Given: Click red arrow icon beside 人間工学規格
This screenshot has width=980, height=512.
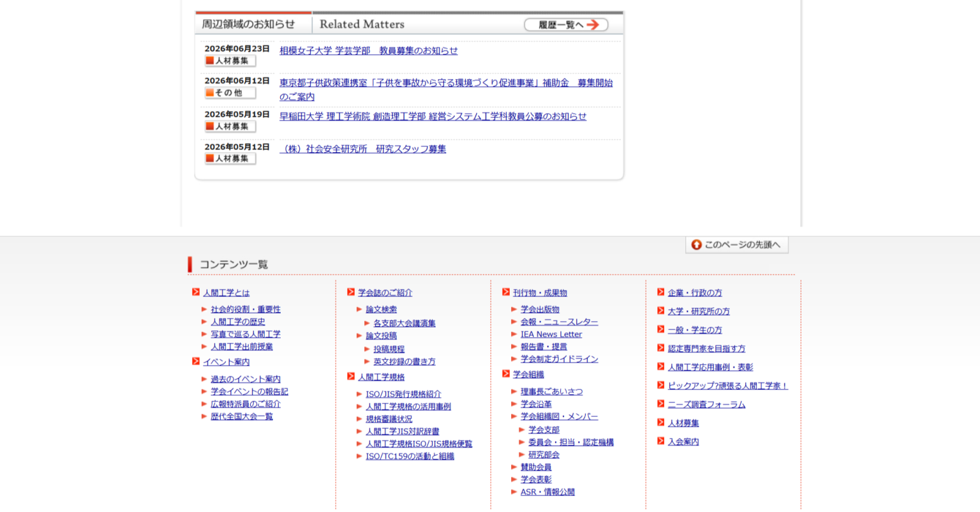Looking at the screenshot, I should click(351, 377).
